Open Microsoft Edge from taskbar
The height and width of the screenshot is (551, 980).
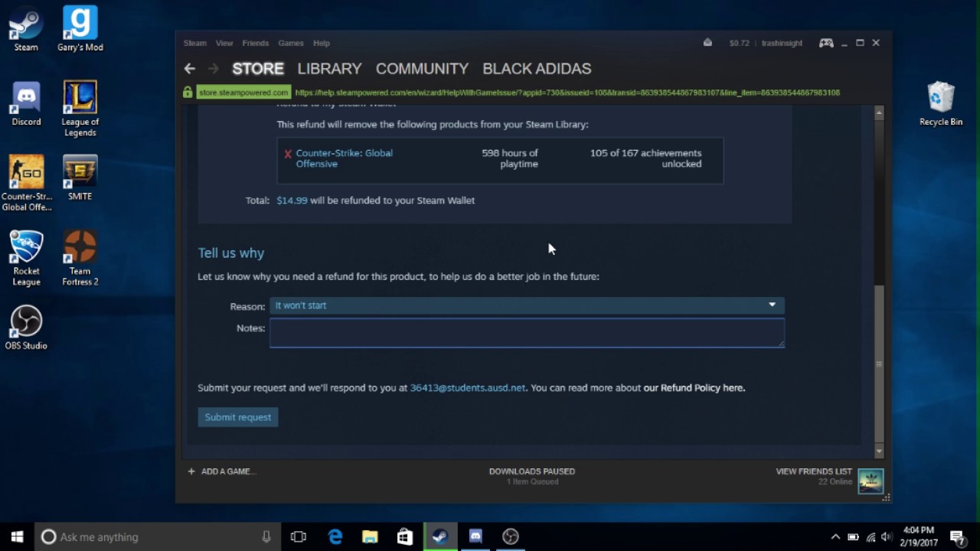tap(335, 536)
